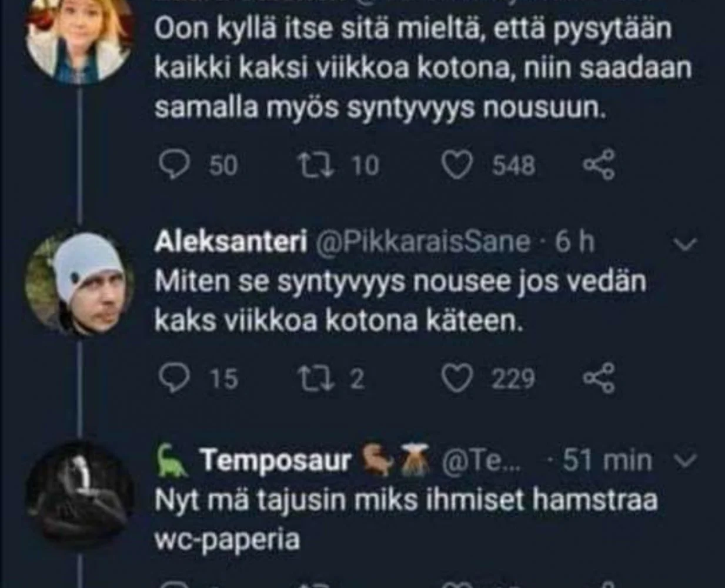
Task: Retweet the tweet with 10 retweets
Action: (x=316, y=165)
